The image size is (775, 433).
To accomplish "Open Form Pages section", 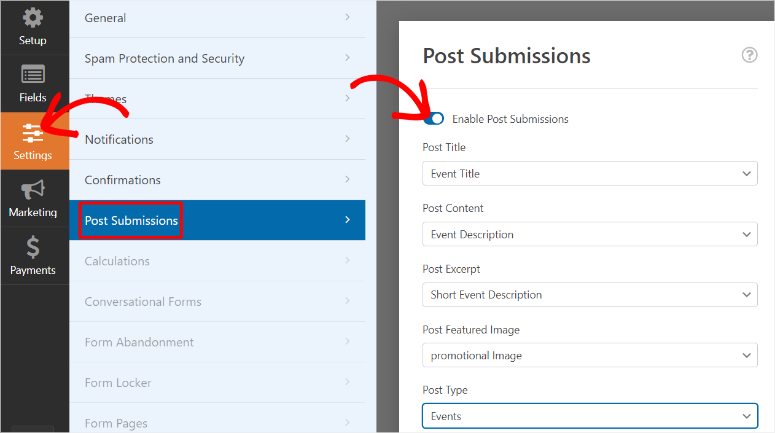I will pyautogui.click(x=217, y=419).
